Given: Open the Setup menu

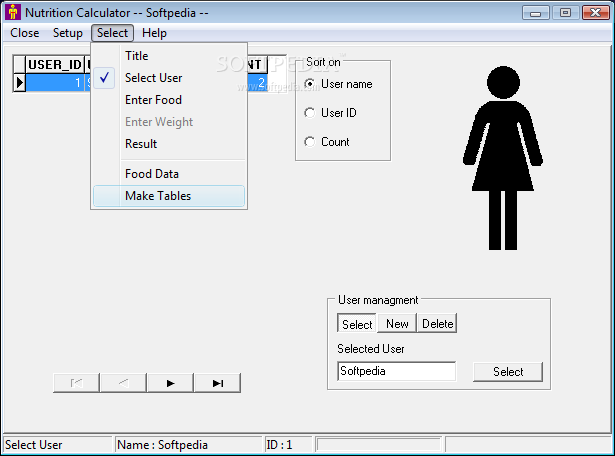Looking at the screenshot, I should (x=68, y=33).
